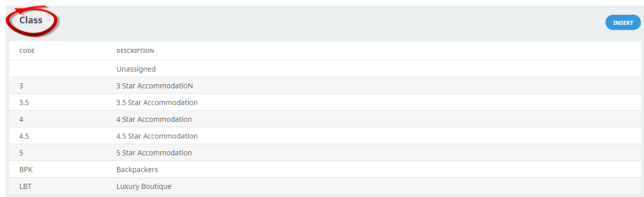The image size is (644, 197).
Task: Click code cell 4.5
Action: pos(24,136)
